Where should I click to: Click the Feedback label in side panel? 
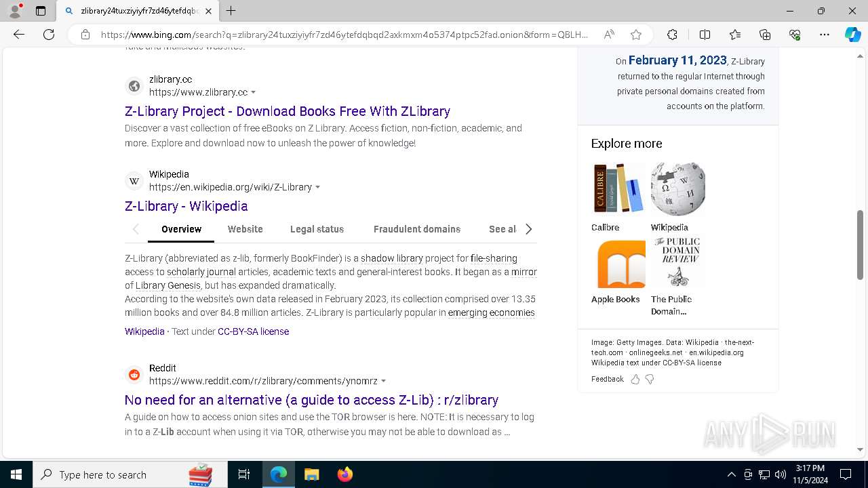pos(608,380)
